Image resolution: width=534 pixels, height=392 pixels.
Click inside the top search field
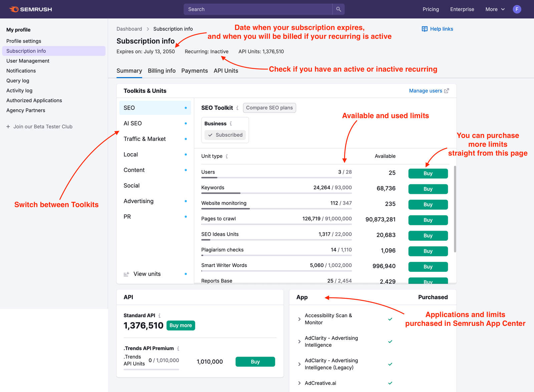pos(258,9)
